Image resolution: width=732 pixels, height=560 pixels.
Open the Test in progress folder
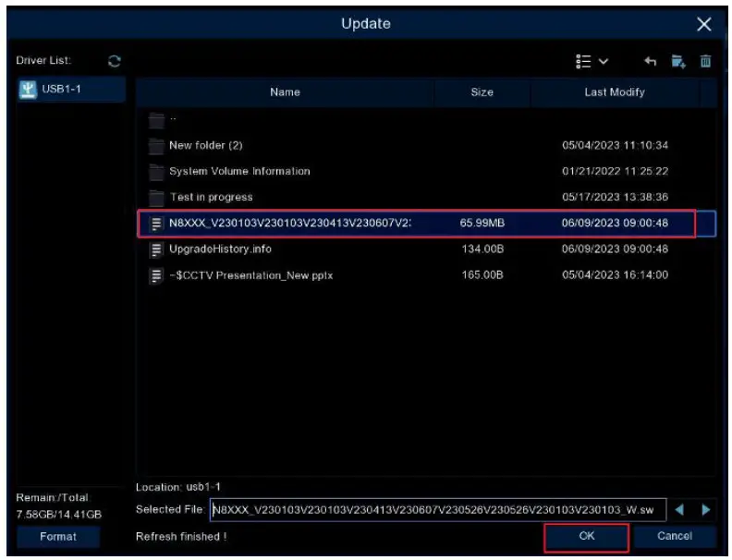coord(211,197)
